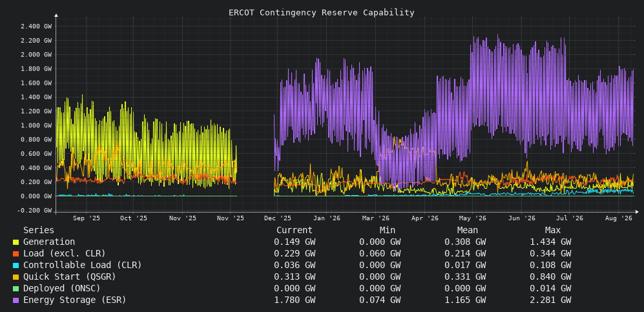
Task: Select the Generation series label
Action: (49, 242)
